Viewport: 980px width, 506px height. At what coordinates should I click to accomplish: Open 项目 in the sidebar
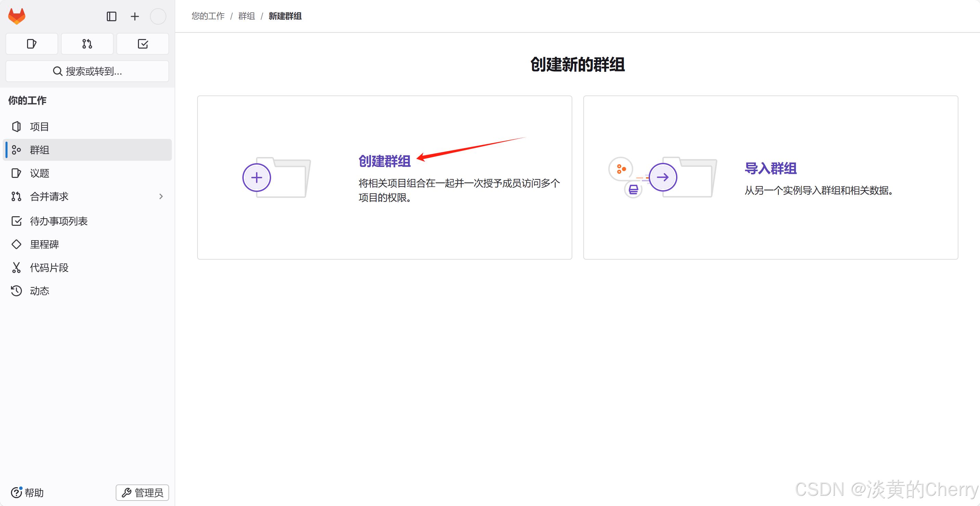point(87,127)
